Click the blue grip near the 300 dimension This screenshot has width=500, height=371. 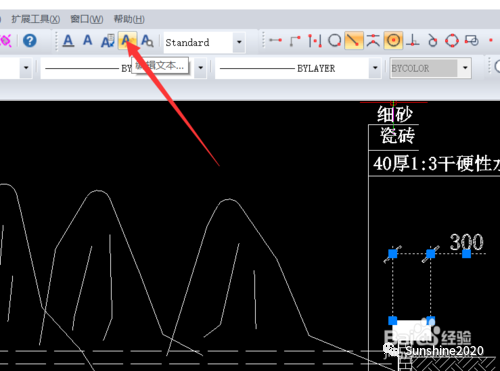(x=466, y=254)
